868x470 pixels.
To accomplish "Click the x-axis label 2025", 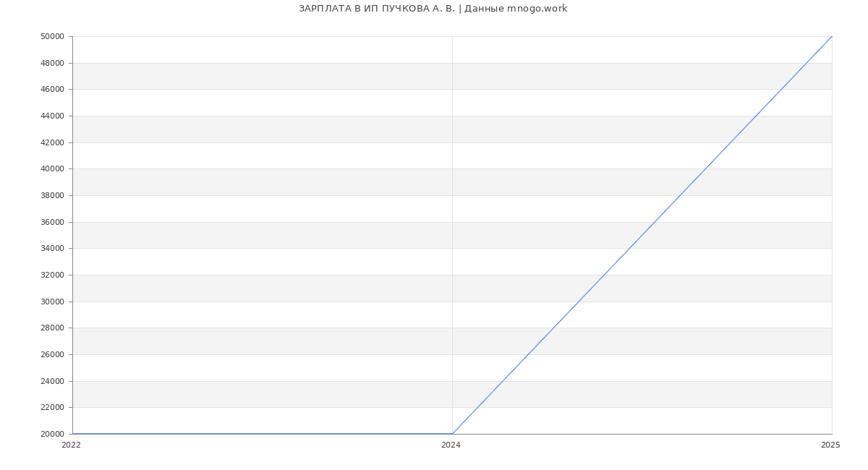I will click(x=830, y=445).
